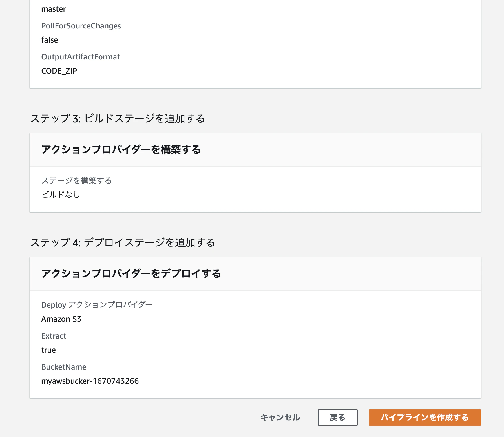The image size is (504, 437).
Task: Click the 戻る button
Action: (x=338, y=417)
